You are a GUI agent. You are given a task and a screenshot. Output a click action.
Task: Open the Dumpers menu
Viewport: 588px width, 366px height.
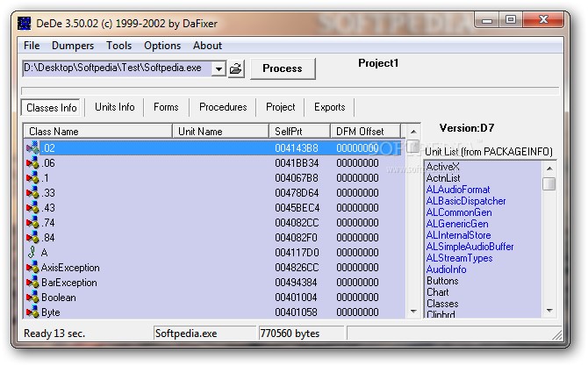pyautogui.click(x=73, y=46)
